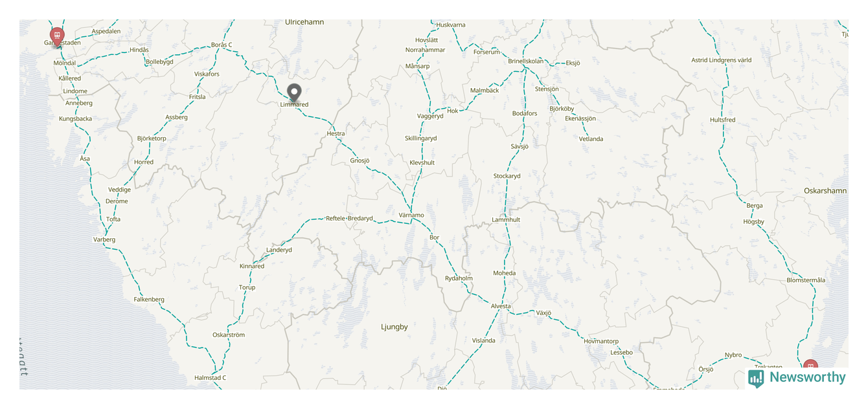This screenshot has width=868, height=409.
Task: Select the Alvesta station label
Action: coord(501,306)
